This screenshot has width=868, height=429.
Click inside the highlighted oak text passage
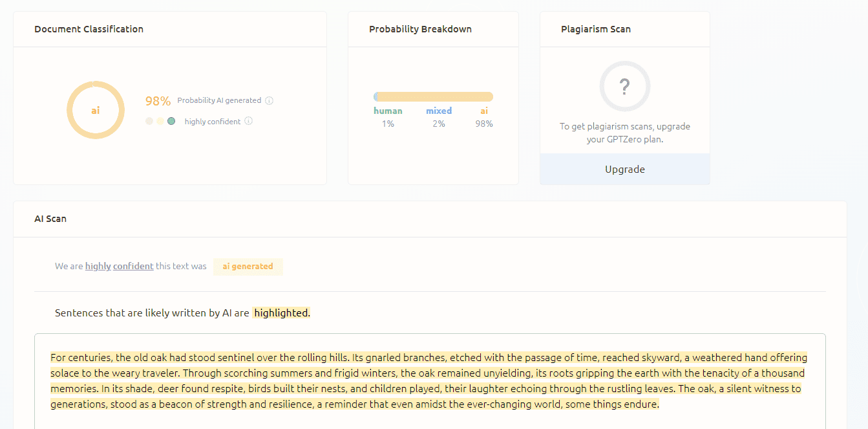[x=429, y=381]
